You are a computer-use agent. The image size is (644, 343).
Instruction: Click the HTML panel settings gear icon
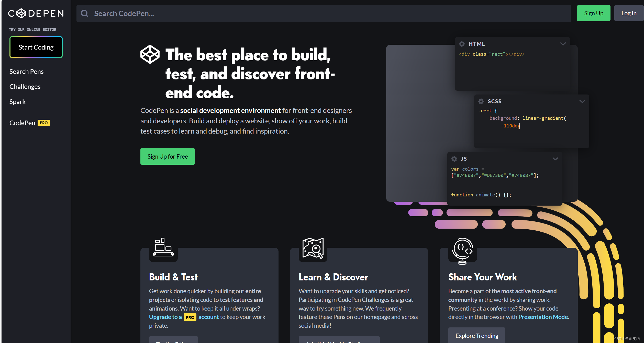coord(462,43)
